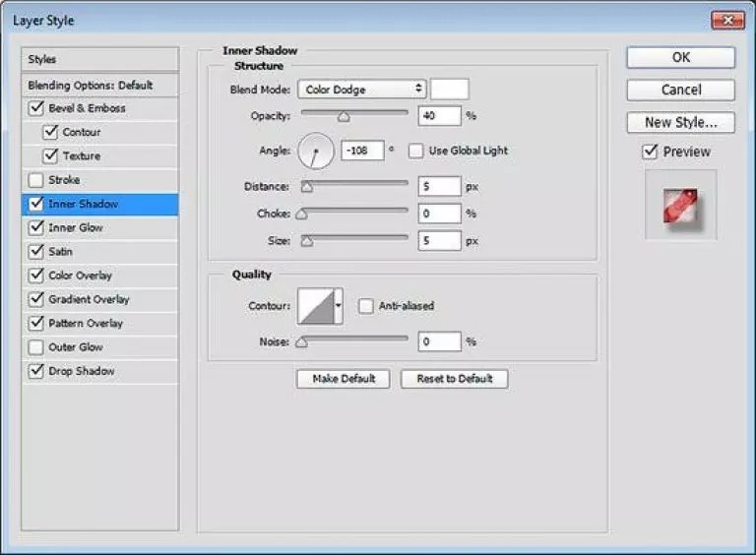Toggle the Inner Glow checkbox
The height and width of the screenshot is (555, 756).
point(36,227)
